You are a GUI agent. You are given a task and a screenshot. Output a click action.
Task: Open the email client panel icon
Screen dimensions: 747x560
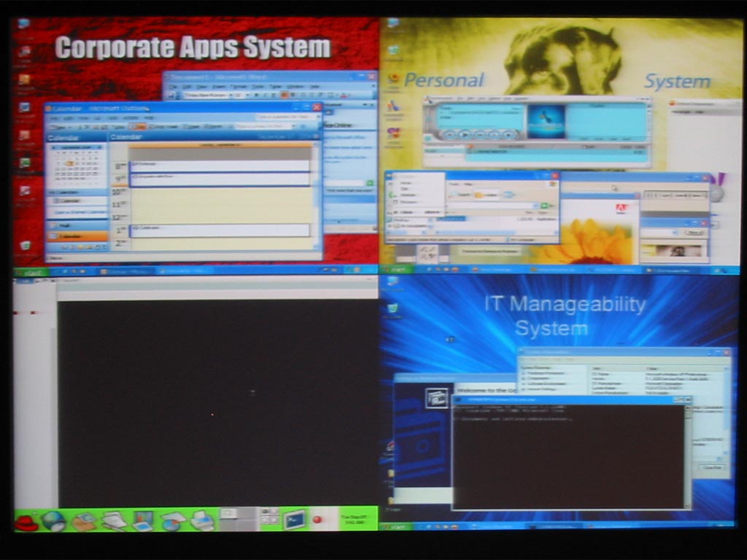[x=84, y=521]
